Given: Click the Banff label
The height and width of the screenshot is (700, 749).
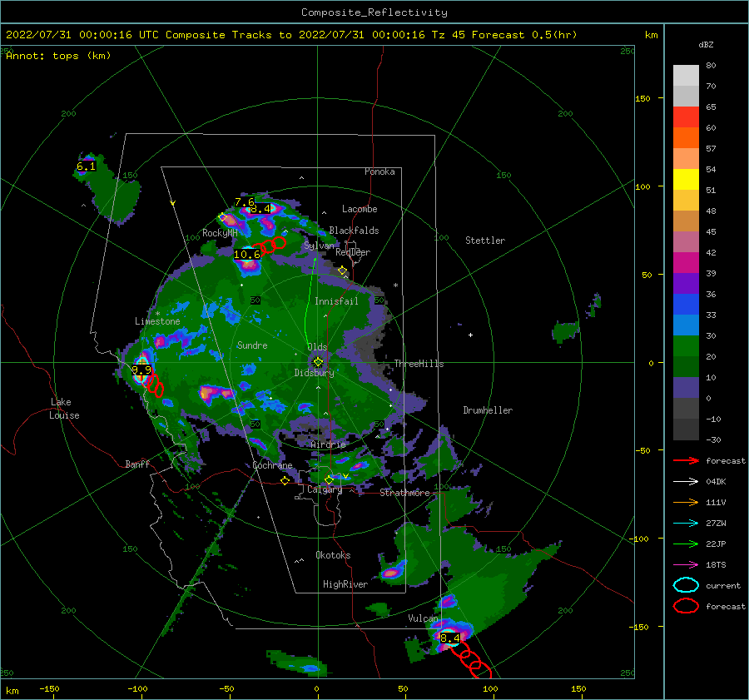Looking at the screenshot, I should point(137,464).
